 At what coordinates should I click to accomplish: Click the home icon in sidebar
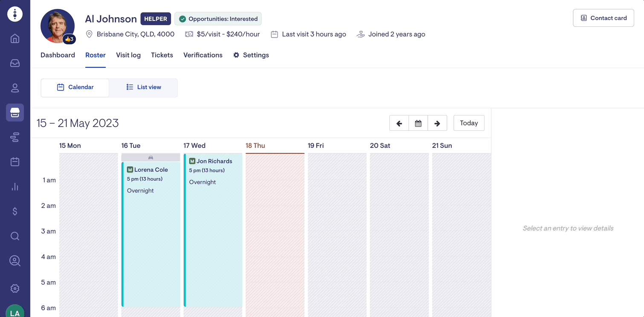tap(15, 39)
